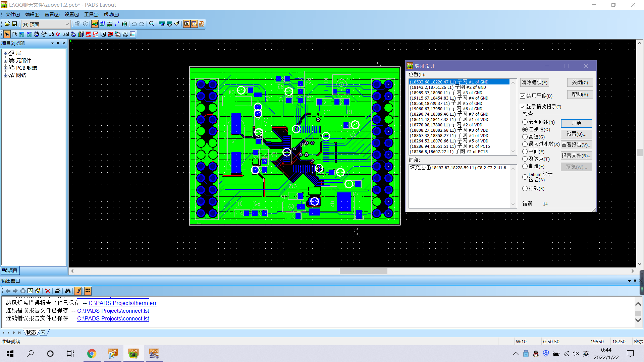This screenshot has height=362, width=644.
Task: Select the 安全间距 radio button
Action: (x=525, y=122)
